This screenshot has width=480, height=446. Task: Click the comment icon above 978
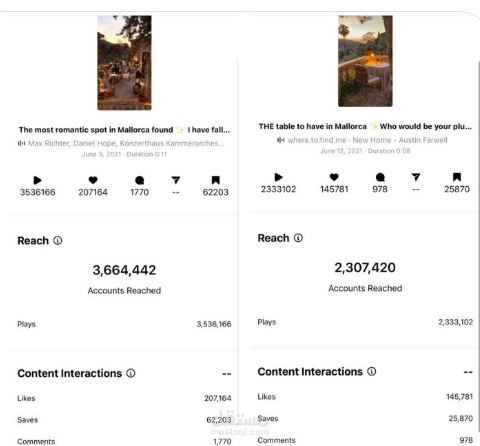click(380, 177)
